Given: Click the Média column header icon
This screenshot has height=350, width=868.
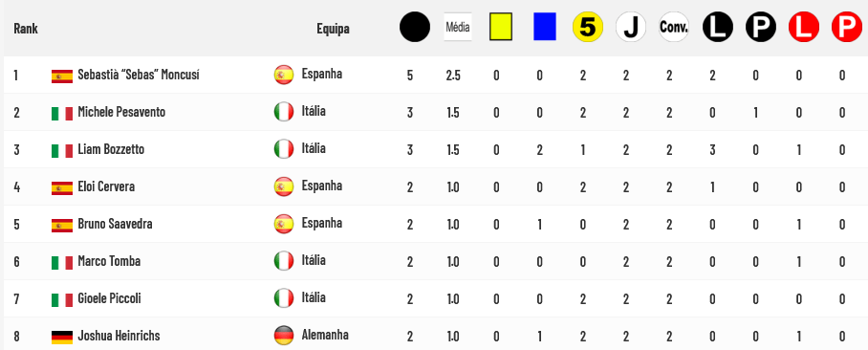Looking at the screenshot, I should click(x=458, y=27).
